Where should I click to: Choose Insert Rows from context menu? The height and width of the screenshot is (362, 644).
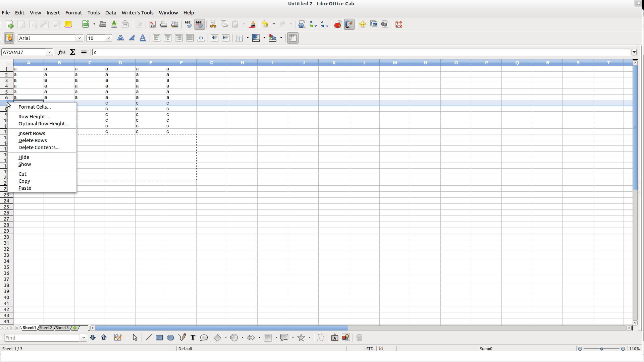click(x=32, y=133)
